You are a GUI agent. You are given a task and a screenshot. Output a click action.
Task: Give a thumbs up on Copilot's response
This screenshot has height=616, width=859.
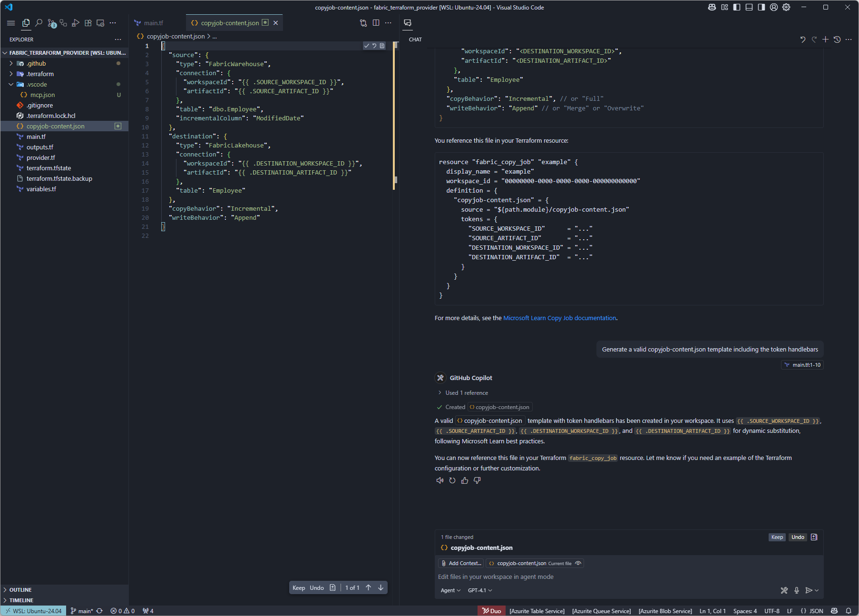coord(465,480)
